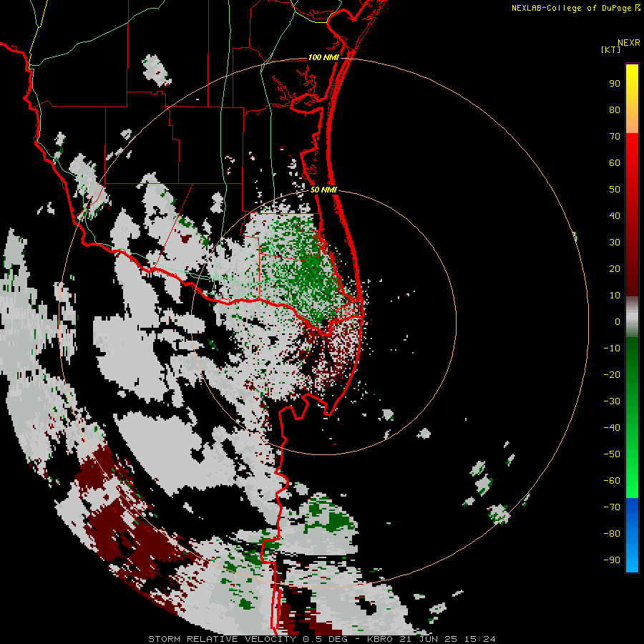Click the -90 scale value
The image size is (644, 644).
tap(612, 560)
